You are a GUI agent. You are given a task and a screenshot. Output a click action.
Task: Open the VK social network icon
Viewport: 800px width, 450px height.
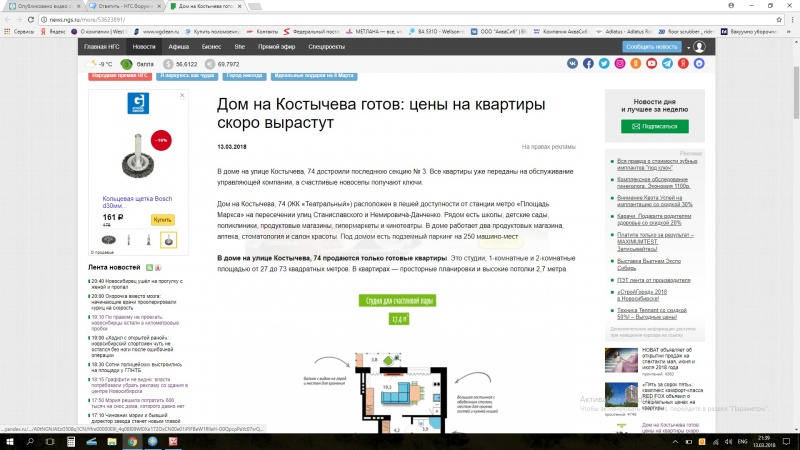click(x=572, y=64)
